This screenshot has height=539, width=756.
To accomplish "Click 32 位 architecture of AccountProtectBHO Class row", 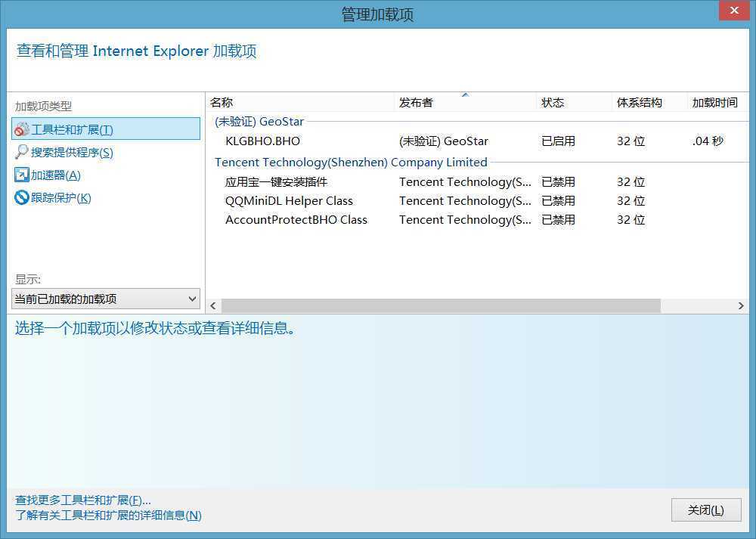I will point(631,220).
